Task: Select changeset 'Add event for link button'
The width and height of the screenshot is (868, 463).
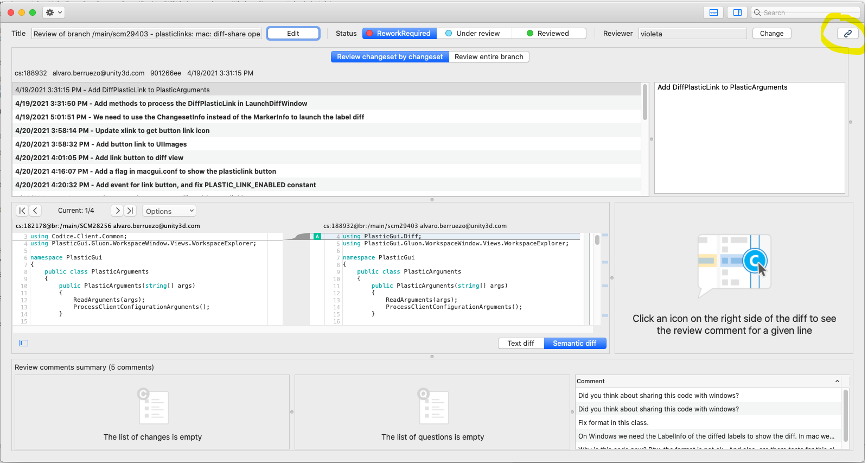Action: [x=326, y=185]
